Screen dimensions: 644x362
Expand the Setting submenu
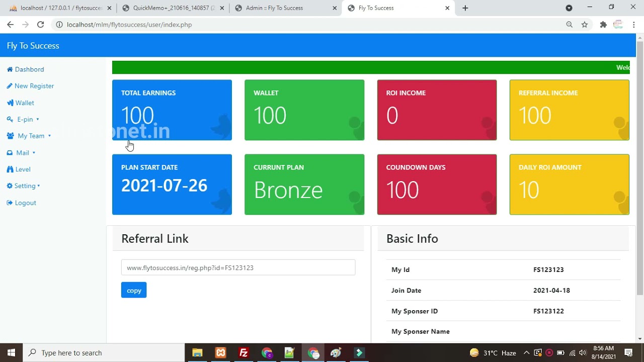[x=38, y=186]
